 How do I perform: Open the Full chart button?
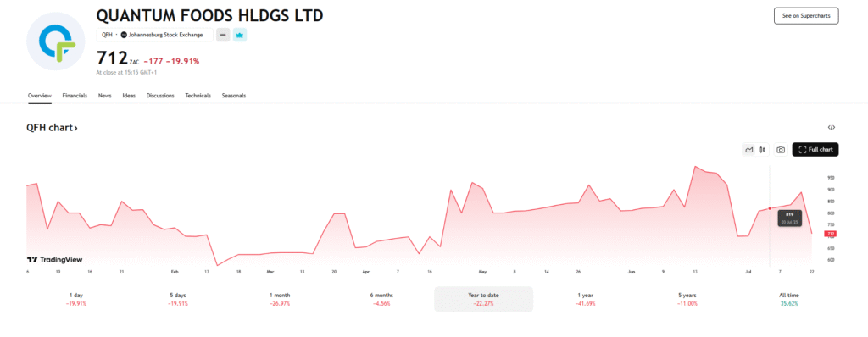pyautogui.click(x=815, y=149)
